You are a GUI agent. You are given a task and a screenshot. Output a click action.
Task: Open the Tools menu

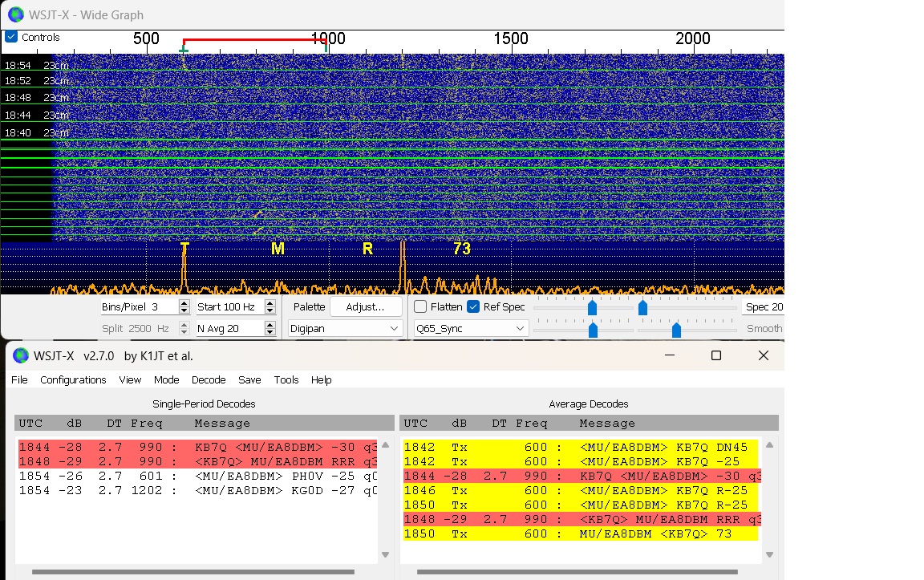tap(286, 379)
